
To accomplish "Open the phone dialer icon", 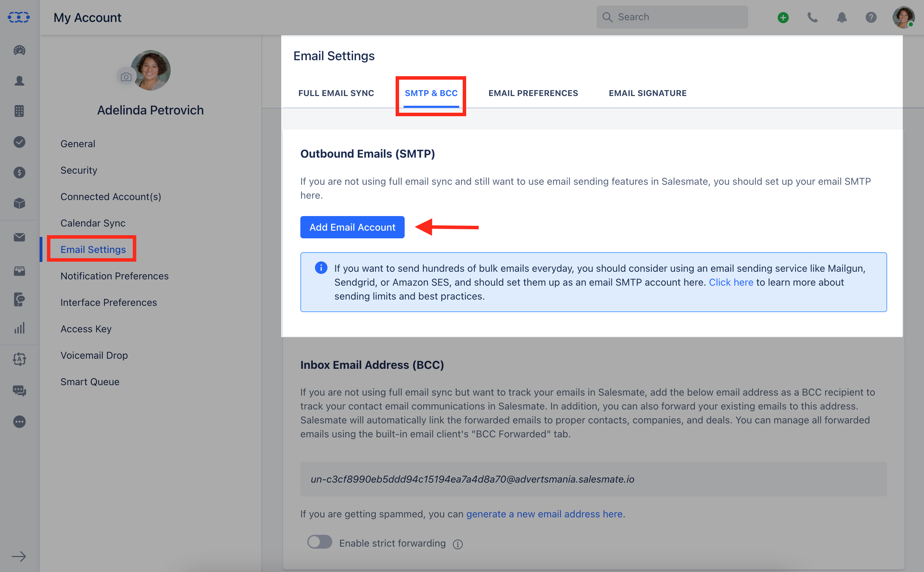I will click(x=812, y=17).
